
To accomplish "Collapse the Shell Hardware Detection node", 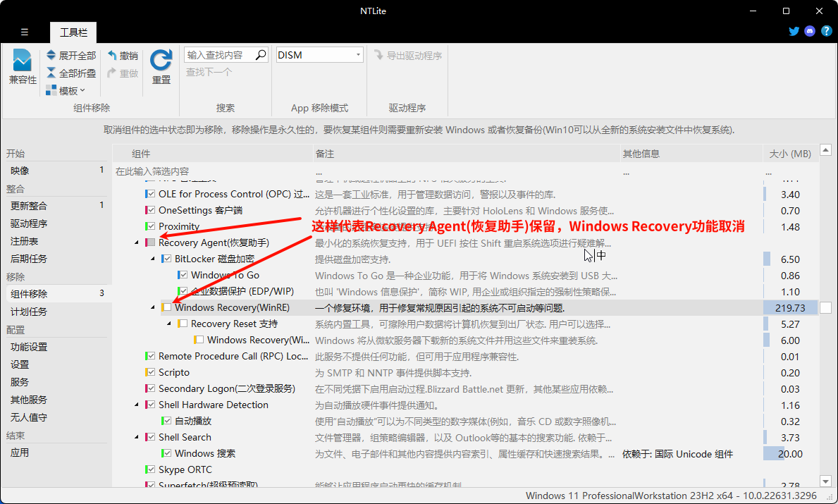I will tap(137, 405).
